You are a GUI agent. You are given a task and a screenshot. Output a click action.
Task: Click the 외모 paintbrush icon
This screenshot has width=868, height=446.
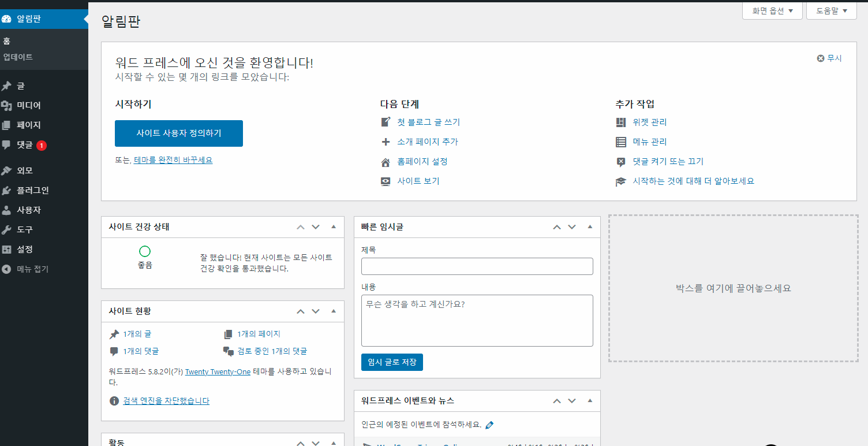click(x=6, y=171)
